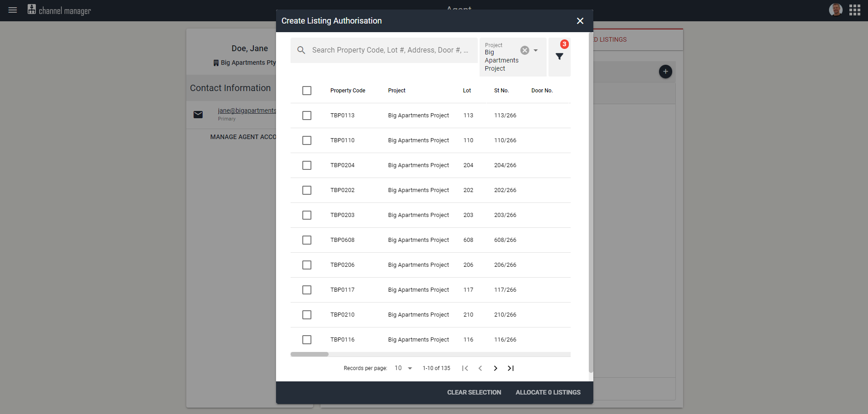Select all listings via the header checkbox
Image resolution: width=868 pixels, height=414 pixels.
pos(306,91)
